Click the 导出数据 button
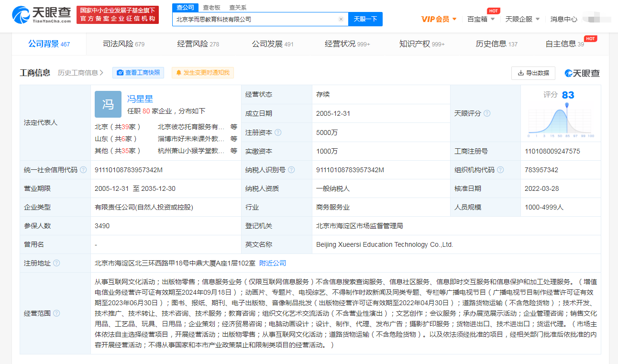 tap(533, 73)
